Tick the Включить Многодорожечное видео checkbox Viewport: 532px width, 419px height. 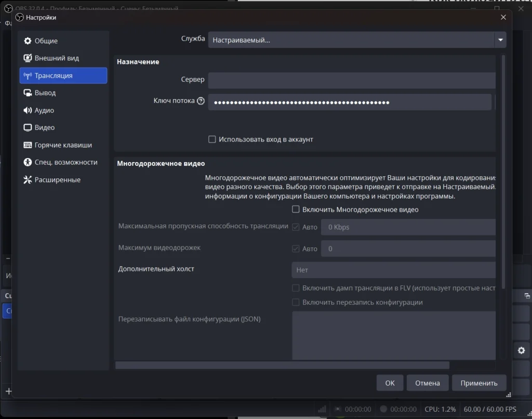[296, 209]
